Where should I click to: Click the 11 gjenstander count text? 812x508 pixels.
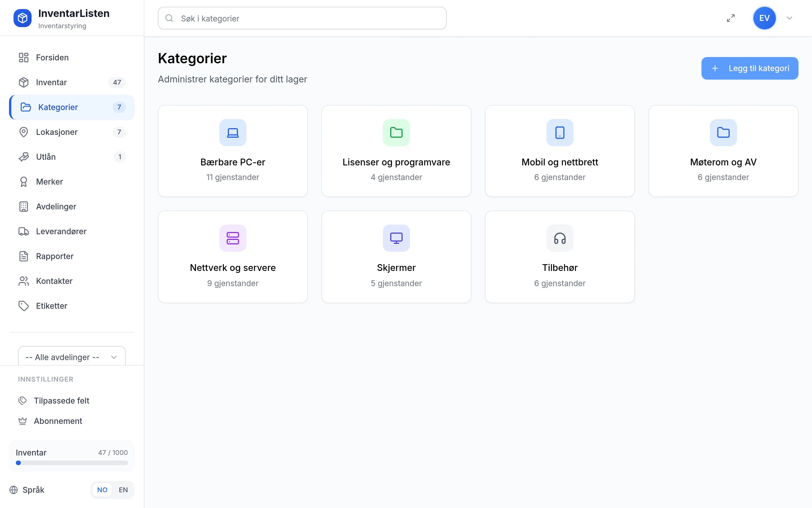[x=233, y=177]
